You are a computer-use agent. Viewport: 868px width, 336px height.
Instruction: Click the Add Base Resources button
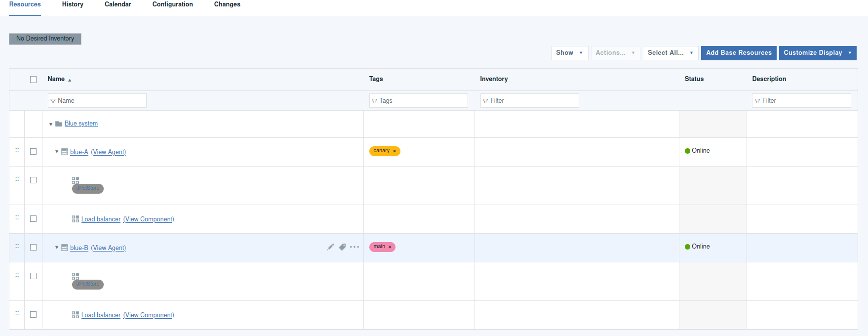(x=739, y=53)
